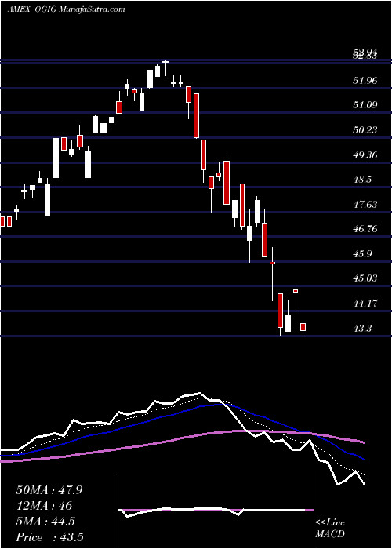Image resolution: width=392 pixels, height=549 pixels.
Task: Click the 51.96 price axis label
Action: coord(365,81)
